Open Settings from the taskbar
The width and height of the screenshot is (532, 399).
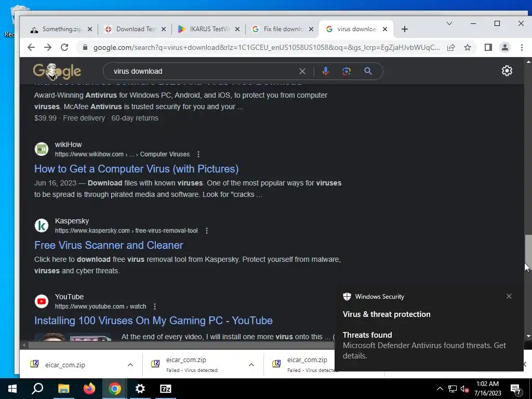140,389
